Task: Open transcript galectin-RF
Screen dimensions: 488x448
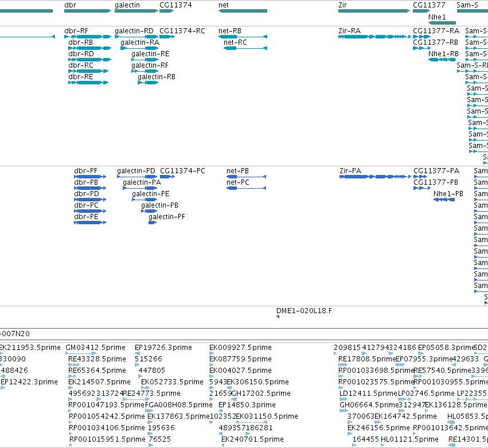Action: 150,65
